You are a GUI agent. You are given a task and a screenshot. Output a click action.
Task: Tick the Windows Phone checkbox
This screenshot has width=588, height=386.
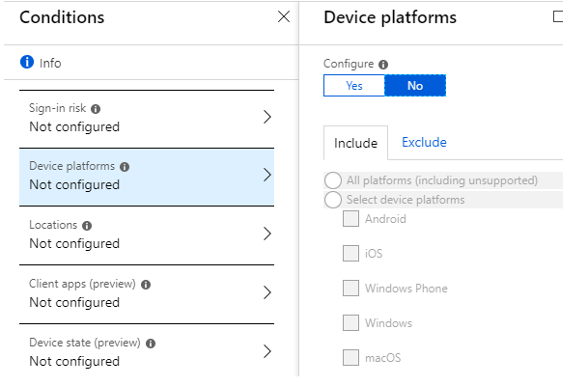pyautogui.click(x=350, y=289)
